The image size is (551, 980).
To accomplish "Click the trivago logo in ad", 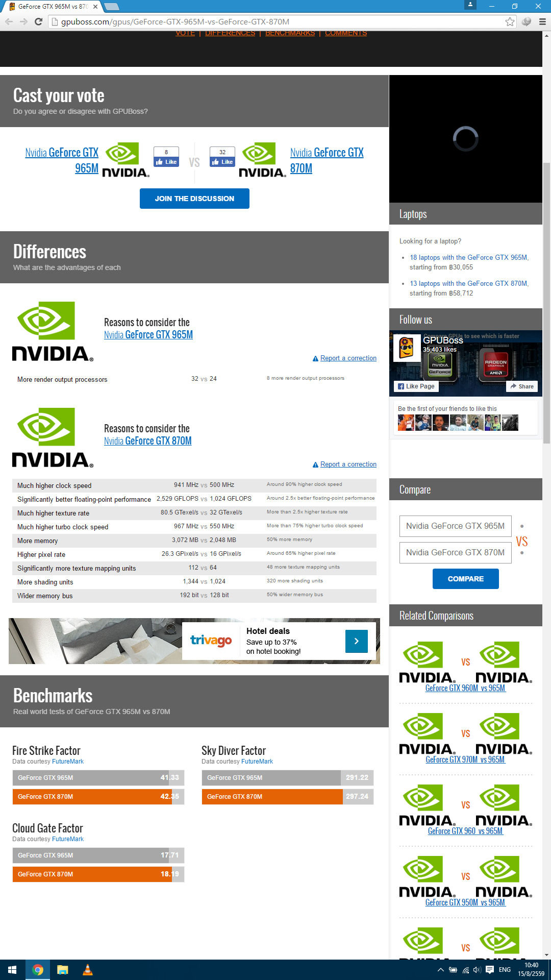I will (x=211, y=640).
